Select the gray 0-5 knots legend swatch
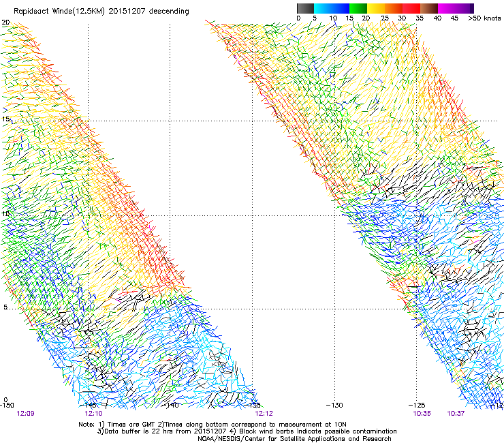504x443 pixels. 306,8
